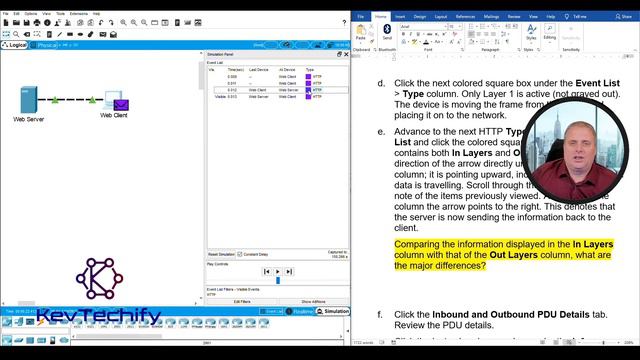The height and width of the screenshot is (360, 640).
Task: Save the Packet Tracer network file
Action: tap(27, 22)
